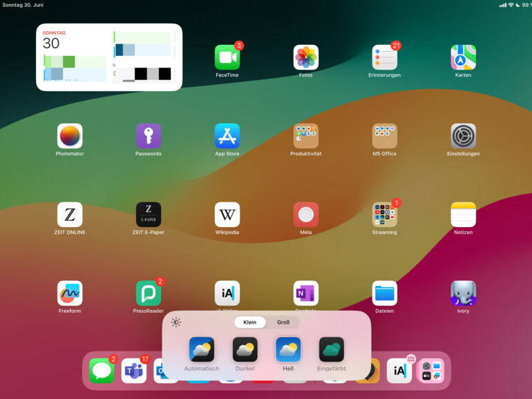
Task: Tap the battery indicator in status bar
Action: pos(526,5)
